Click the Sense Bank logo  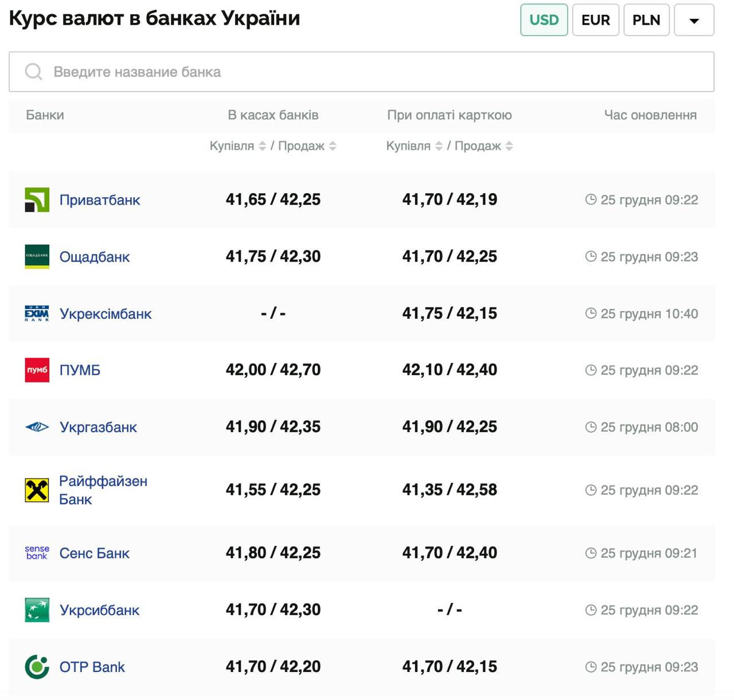pyautogui.click(x=37, y=553)
